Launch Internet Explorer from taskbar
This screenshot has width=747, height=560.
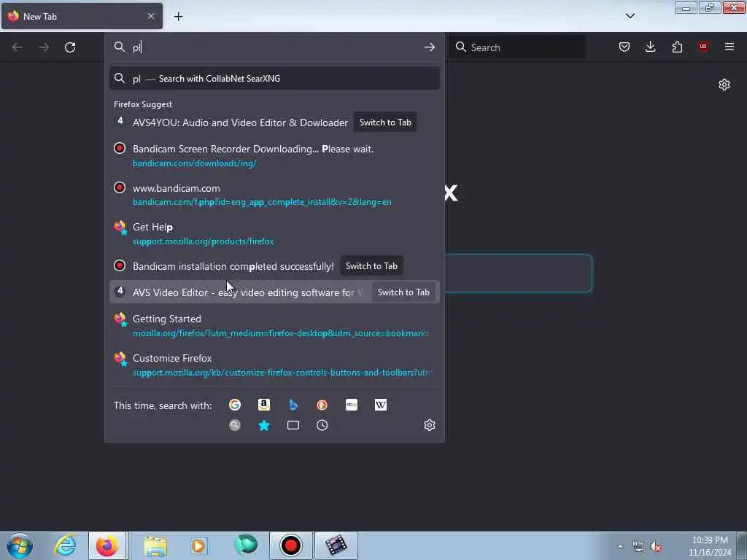65,545
